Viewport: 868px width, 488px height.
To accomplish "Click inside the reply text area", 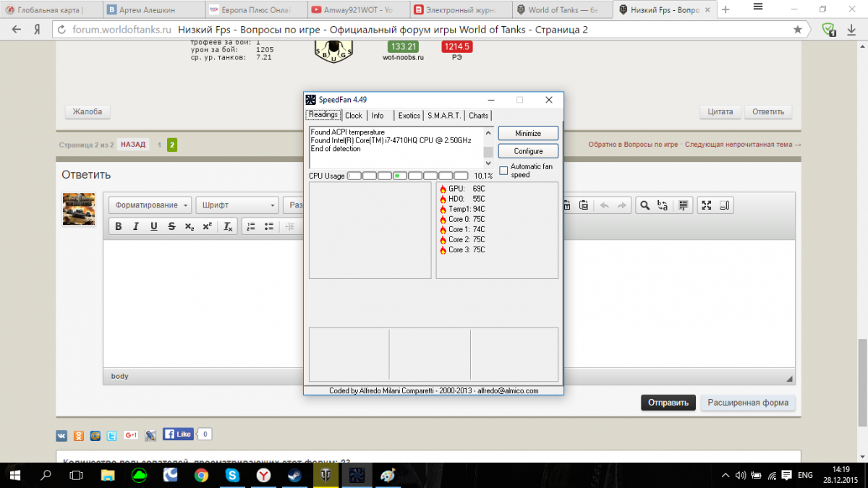I will point(449,302).
